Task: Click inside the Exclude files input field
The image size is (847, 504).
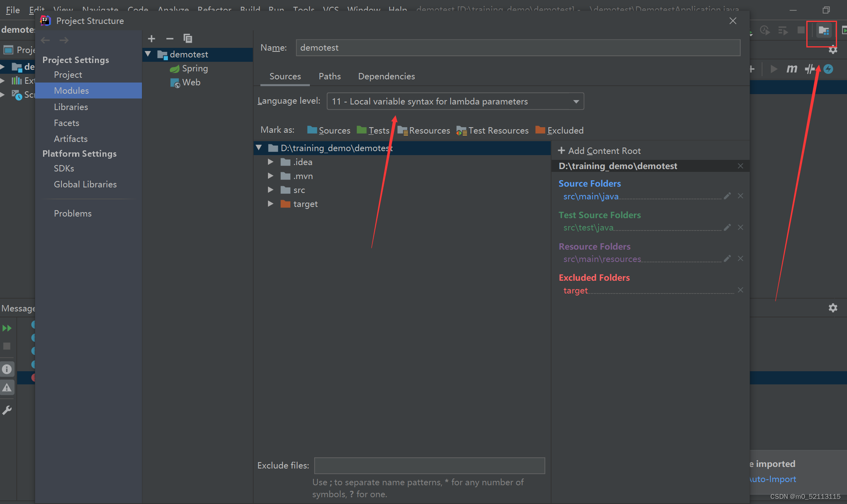Action: point(429,465)
